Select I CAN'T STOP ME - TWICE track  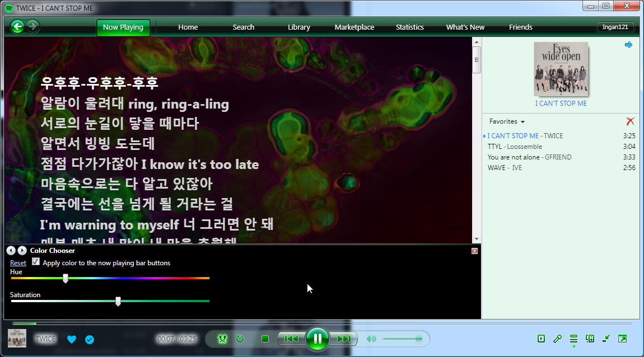tap(561, 136)
